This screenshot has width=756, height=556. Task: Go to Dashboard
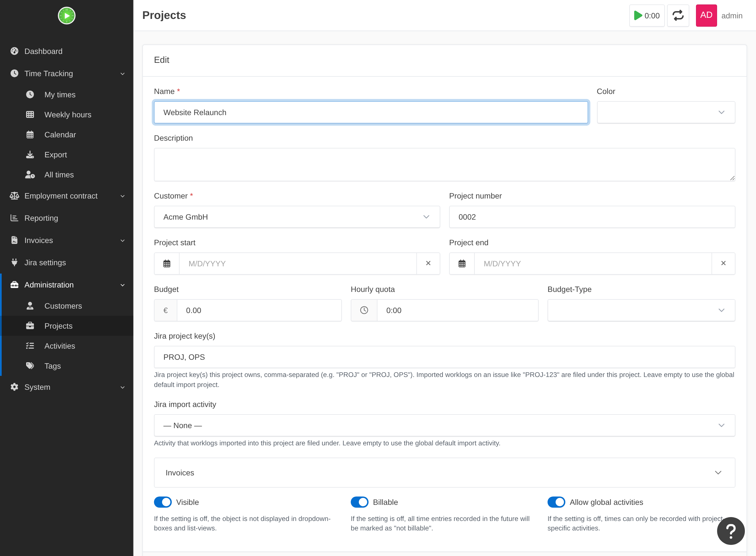coord(67,51)
